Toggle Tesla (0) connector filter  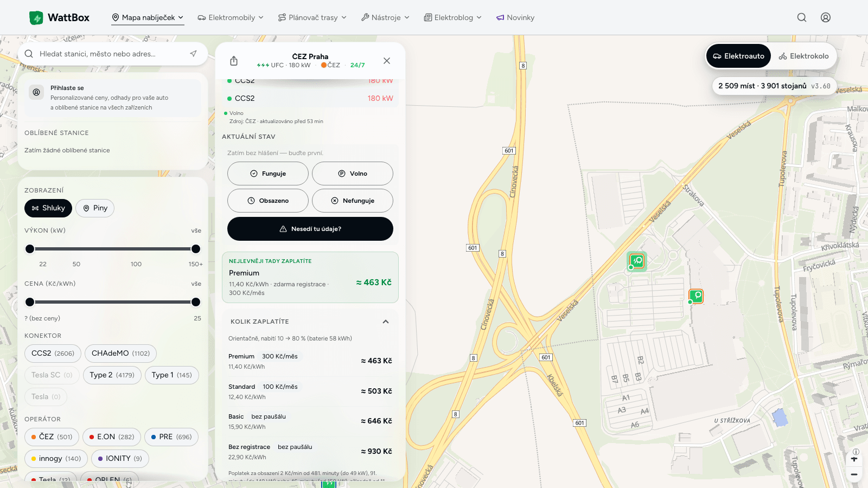46,397
